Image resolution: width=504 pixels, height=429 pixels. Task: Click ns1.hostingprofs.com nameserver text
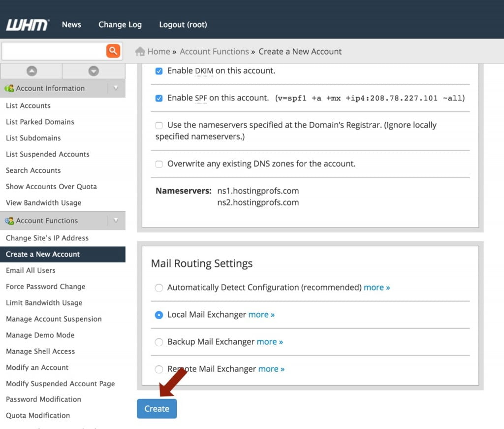pyautogui.click(x=258, y=191)
